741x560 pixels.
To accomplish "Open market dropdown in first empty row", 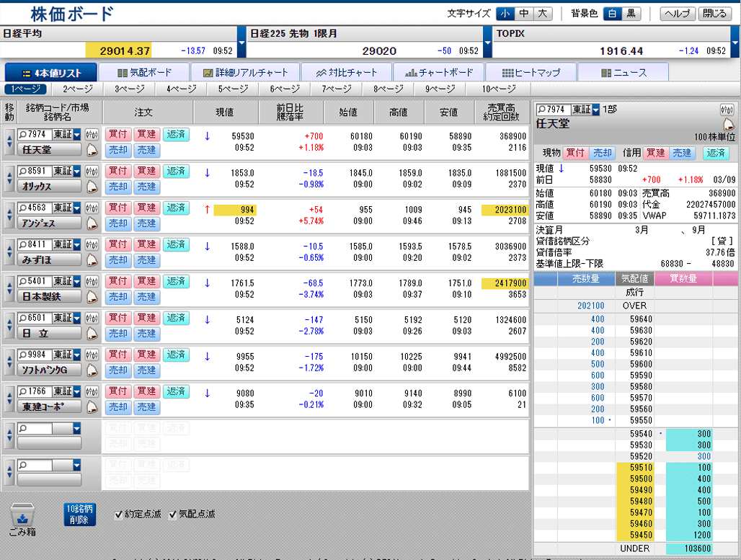I will point(76,429).
